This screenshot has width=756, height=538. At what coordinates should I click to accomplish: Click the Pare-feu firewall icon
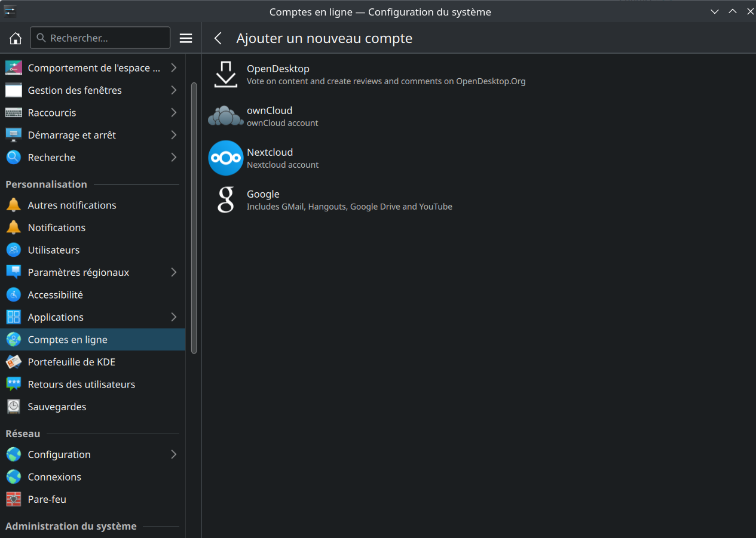coord(13,499)
